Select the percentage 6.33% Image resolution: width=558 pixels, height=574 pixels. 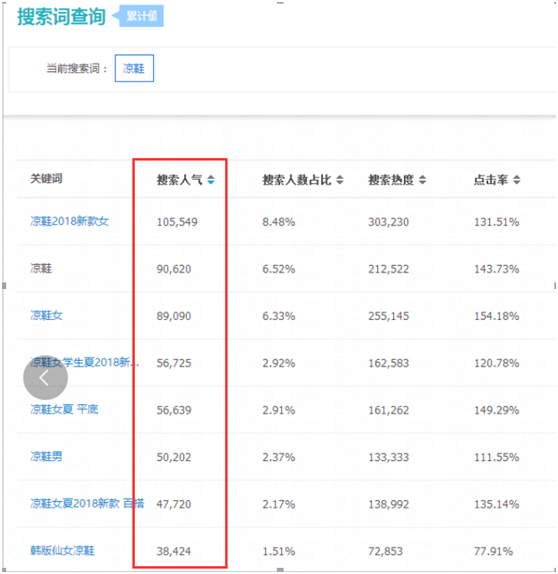(x=279, y=316)
